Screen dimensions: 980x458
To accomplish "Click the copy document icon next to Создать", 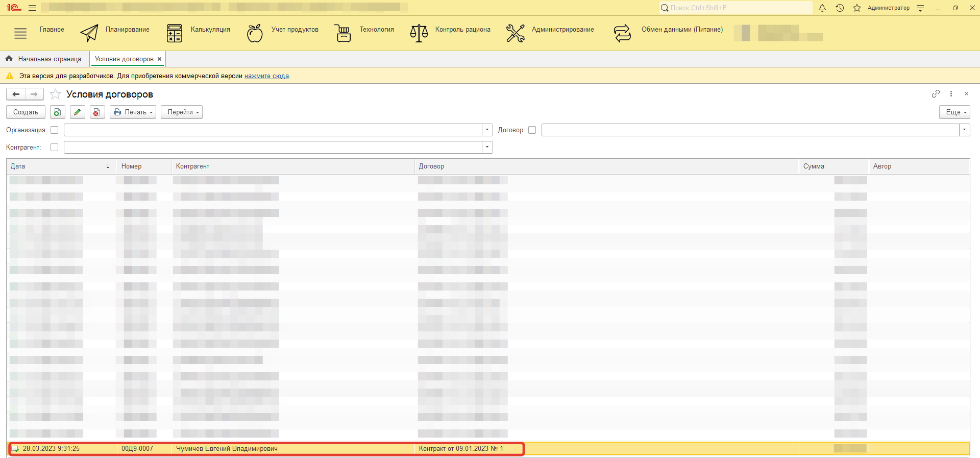I will click(x=58, y=112).
